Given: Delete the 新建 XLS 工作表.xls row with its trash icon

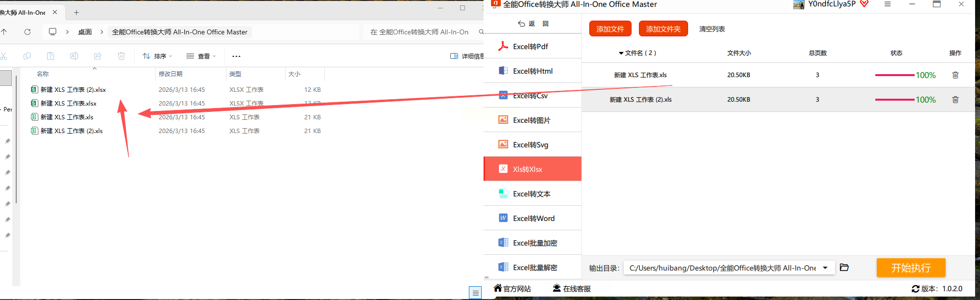Looking at the screenshot, I should pos(955,75).
